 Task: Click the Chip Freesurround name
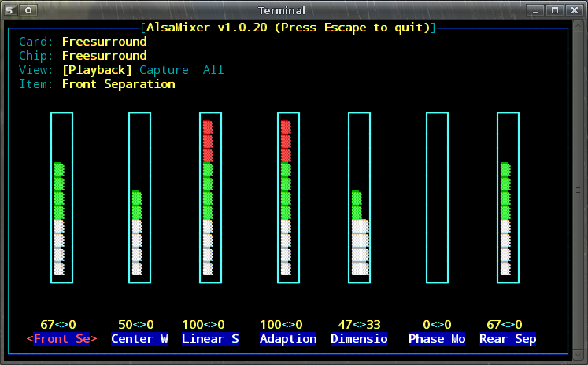click(x=105, y=56)
